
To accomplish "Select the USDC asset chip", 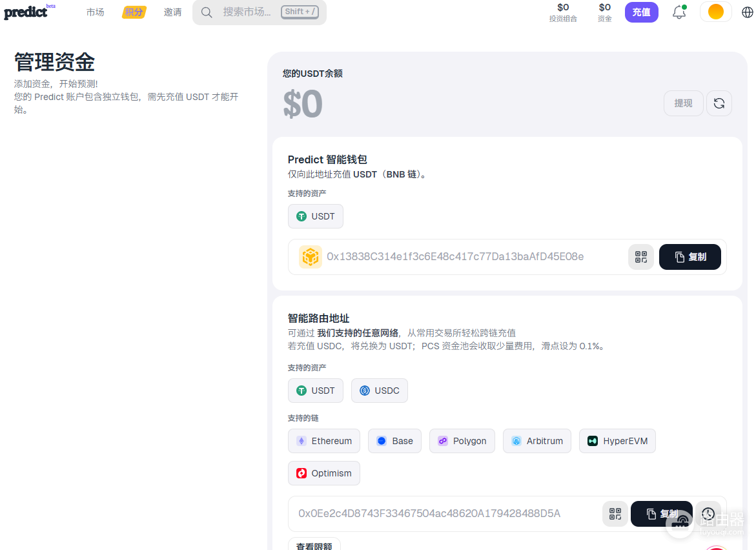I will tap(380, 391).
